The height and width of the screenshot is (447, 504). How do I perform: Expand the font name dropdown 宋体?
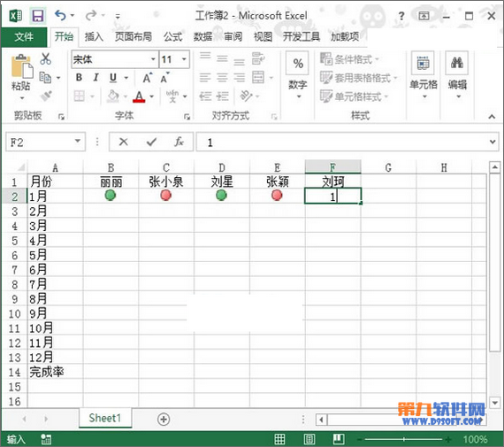point(153,59)
